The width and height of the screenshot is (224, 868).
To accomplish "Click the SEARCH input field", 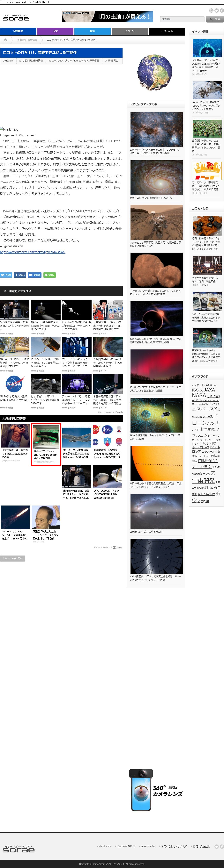I will pos(182,19).
